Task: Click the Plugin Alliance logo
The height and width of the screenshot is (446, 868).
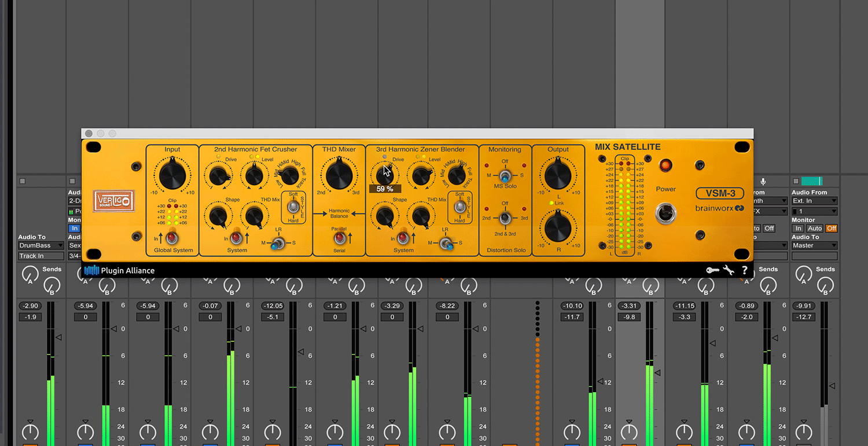Action: coord(120,270)
